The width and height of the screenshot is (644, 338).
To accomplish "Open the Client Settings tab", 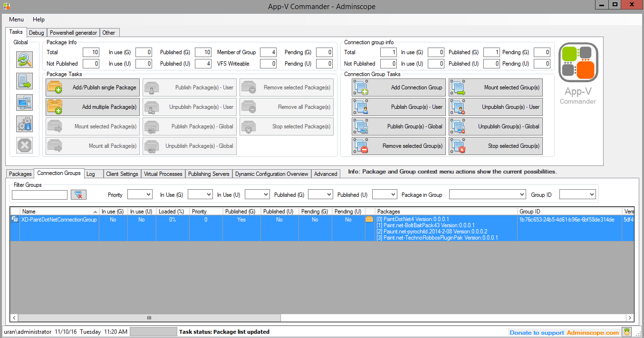I will pos(122,174).
